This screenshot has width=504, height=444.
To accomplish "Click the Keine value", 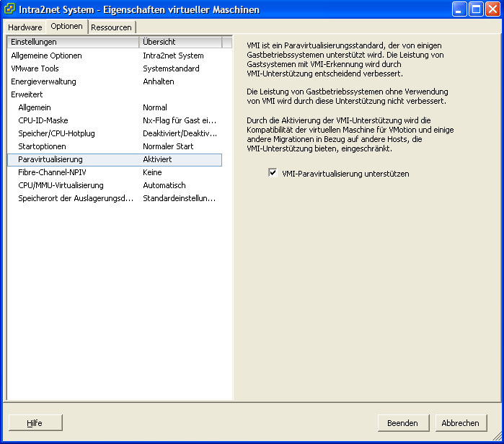I will coord(152,172).
